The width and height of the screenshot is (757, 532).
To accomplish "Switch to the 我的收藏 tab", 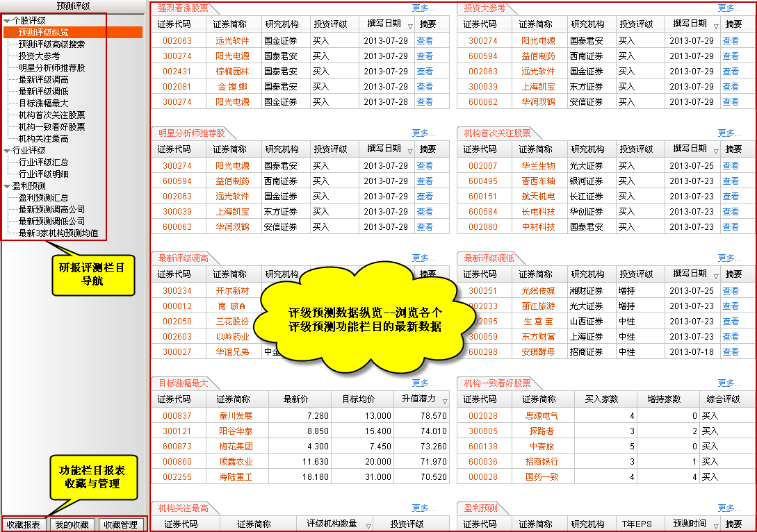I will (x=72, y=524).
